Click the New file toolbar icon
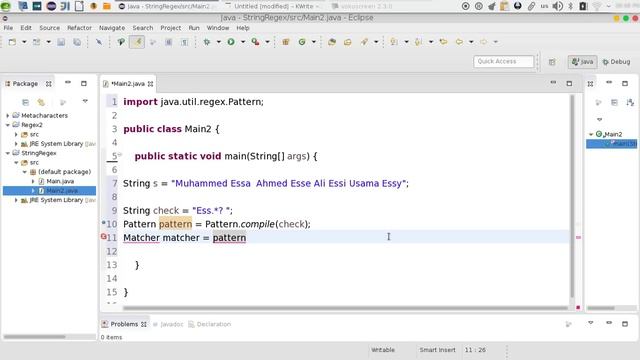Viewport: 640px width, 360px height. pos(12,42)
